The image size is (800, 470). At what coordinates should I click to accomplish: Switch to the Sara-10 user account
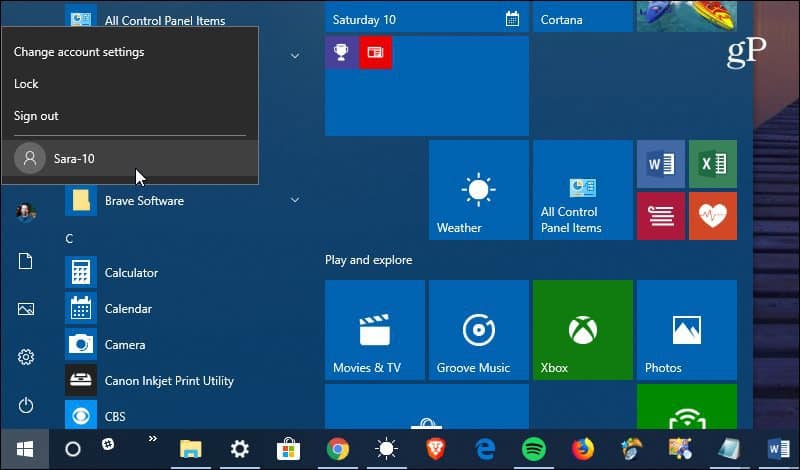click(130, 159)
